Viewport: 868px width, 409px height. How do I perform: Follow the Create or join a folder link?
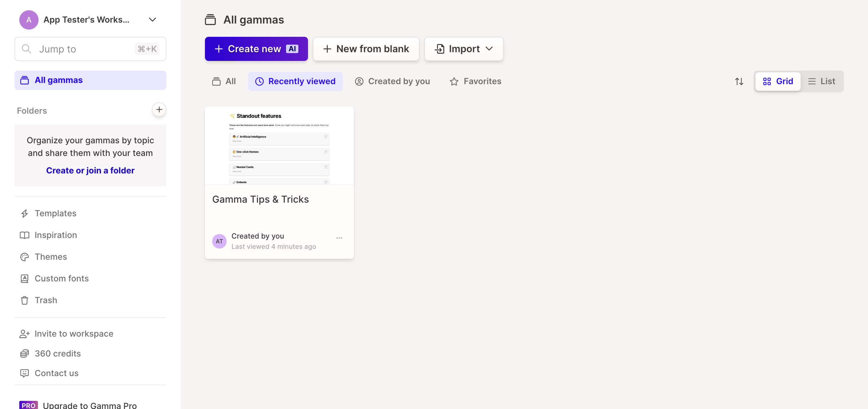tap(90, 170)
